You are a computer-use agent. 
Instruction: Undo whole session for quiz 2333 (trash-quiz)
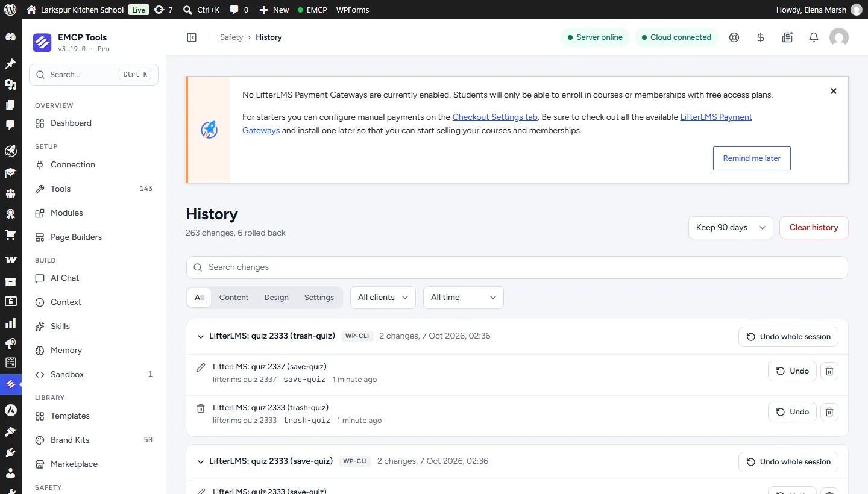[x=788, y=337]
